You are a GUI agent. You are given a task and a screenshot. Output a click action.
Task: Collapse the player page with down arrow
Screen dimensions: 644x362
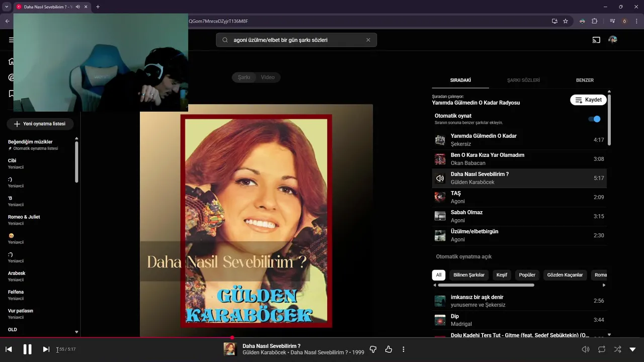click(x=633, y=349)
